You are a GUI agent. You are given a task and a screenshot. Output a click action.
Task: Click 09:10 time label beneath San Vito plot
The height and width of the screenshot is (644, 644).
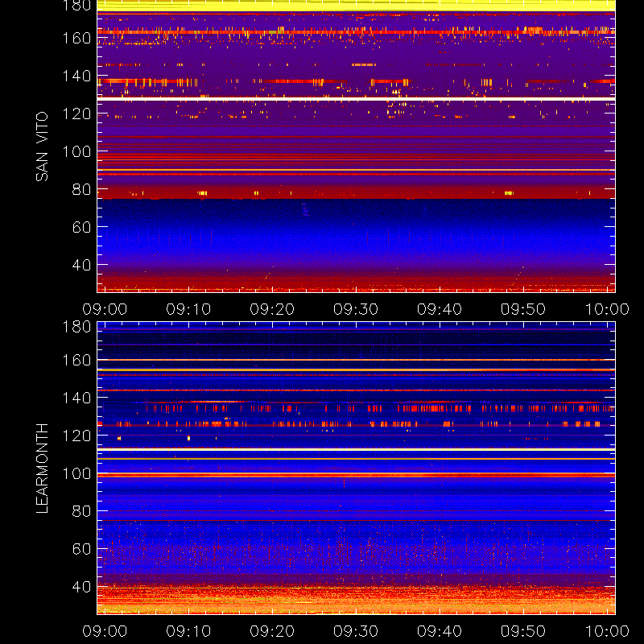point(188,309)
